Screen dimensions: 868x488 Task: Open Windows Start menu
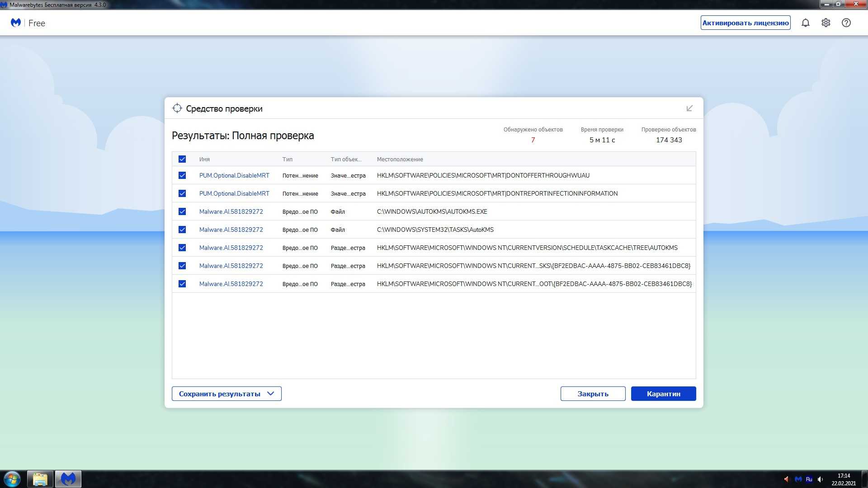point(12,479)
